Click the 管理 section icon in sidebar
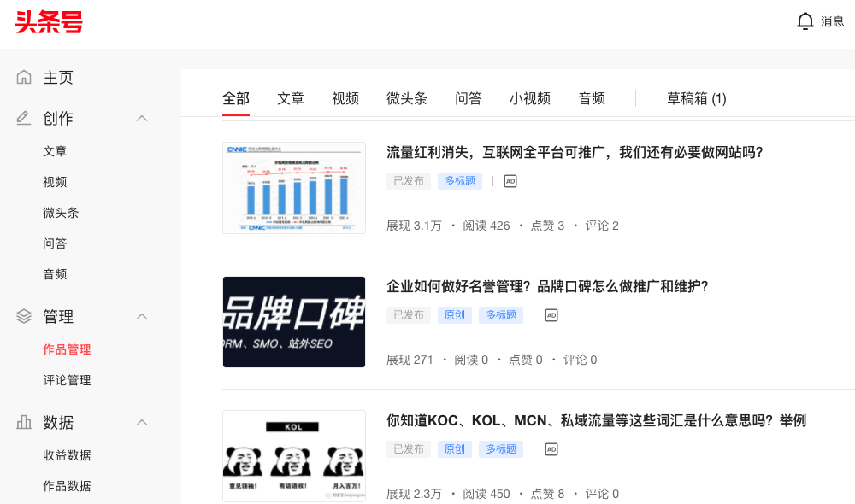The image size is (855, 504). [x=23, y=316]
